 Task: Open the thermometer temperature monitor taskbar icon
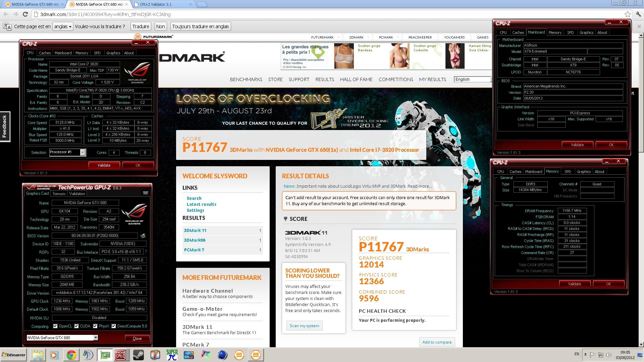(x=155, y=355)
